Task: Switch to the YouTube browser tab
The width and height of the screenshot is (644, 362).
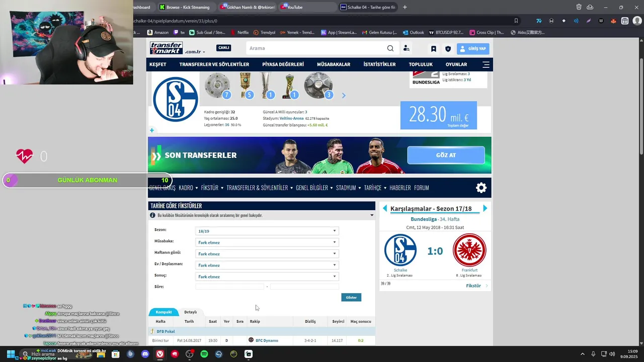Action: 307,7
